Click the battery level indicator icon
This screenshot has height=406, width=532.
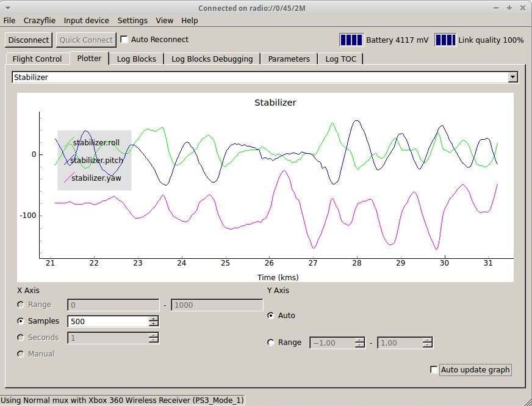[351, 40]
